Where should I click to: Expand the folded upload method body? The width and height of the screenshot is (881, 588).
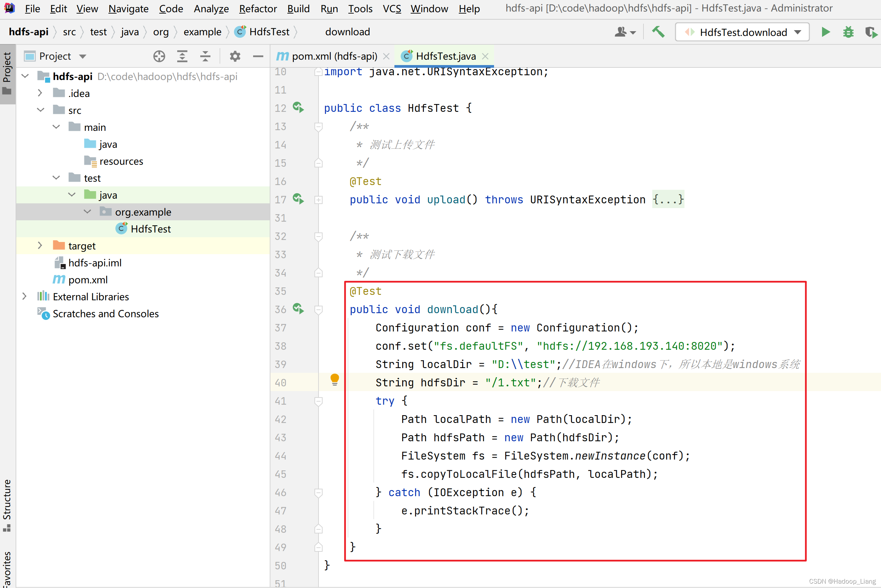point(319,200)
